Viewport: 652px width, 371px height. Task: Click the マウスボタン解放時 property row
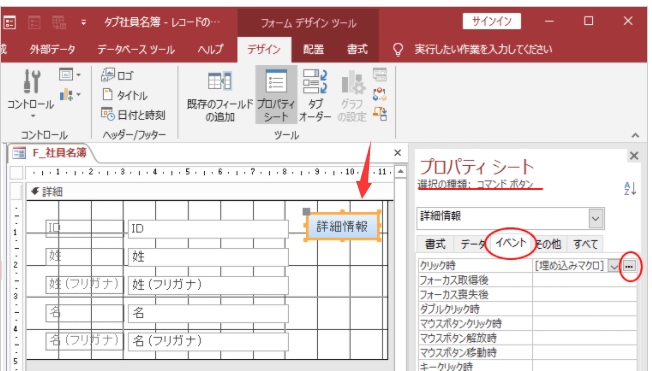pos(527,338)
